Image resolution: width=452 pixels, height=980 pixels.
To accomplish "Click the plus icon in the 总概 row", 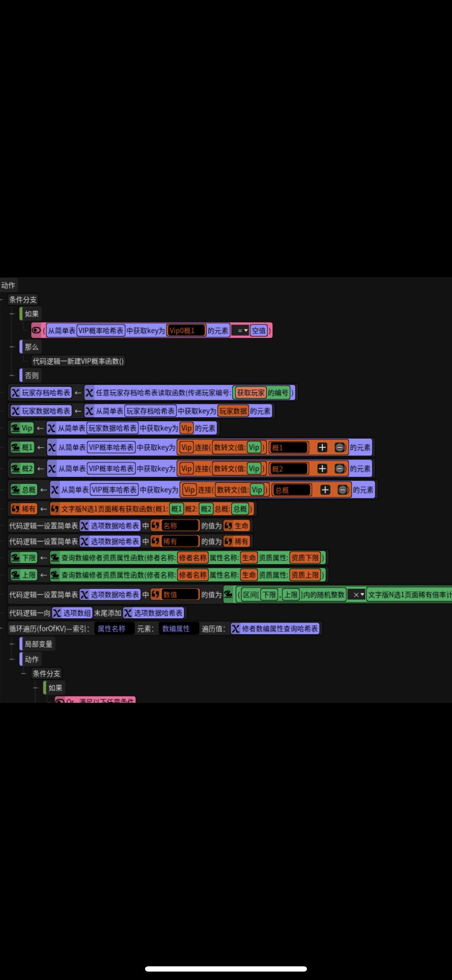I will pyautogui.click(x=325, y=490).
